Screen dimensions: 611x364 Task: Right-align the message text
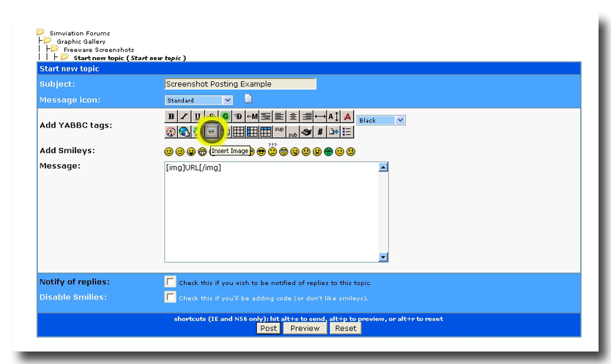point(307,116)
